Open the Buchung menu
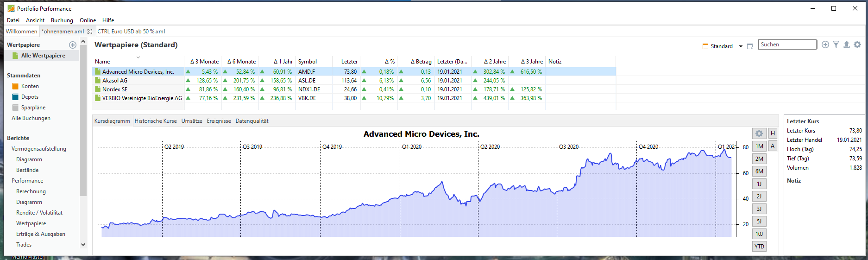This screenshot has width=868, height=260. (62, 20)
